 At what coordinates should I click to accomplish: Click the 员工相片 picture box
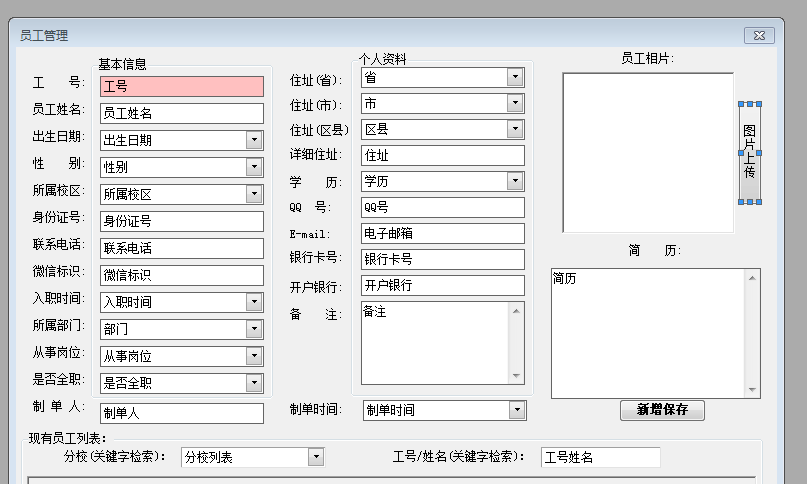coord(648,153)
